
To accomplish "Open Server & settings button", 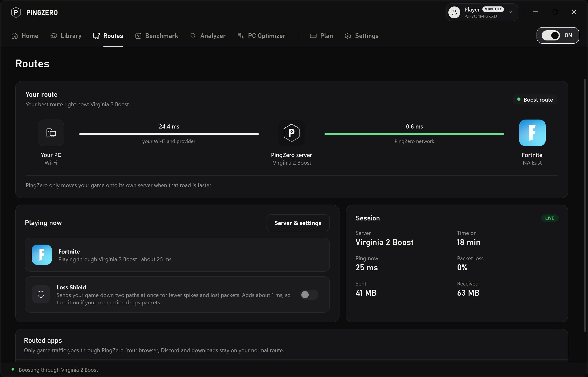I will 298,223.
